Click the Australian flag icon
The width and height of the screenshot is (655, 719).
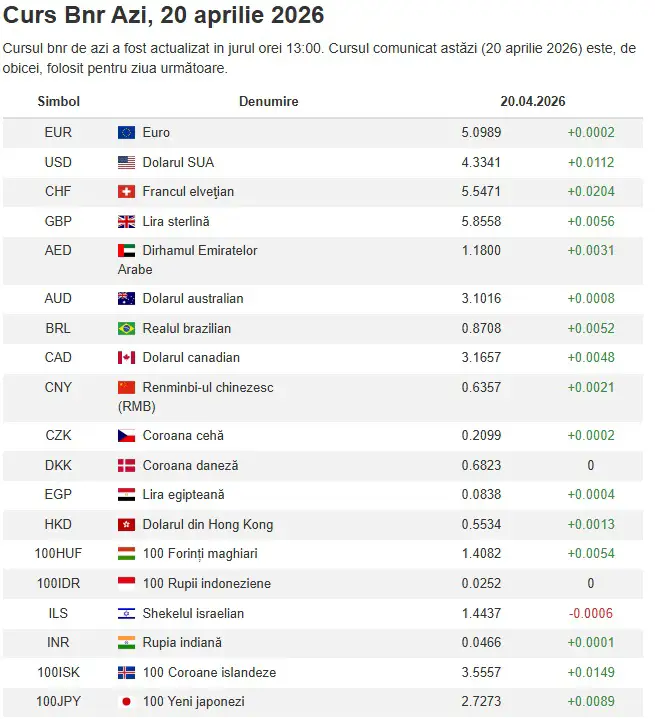(126, 299)
